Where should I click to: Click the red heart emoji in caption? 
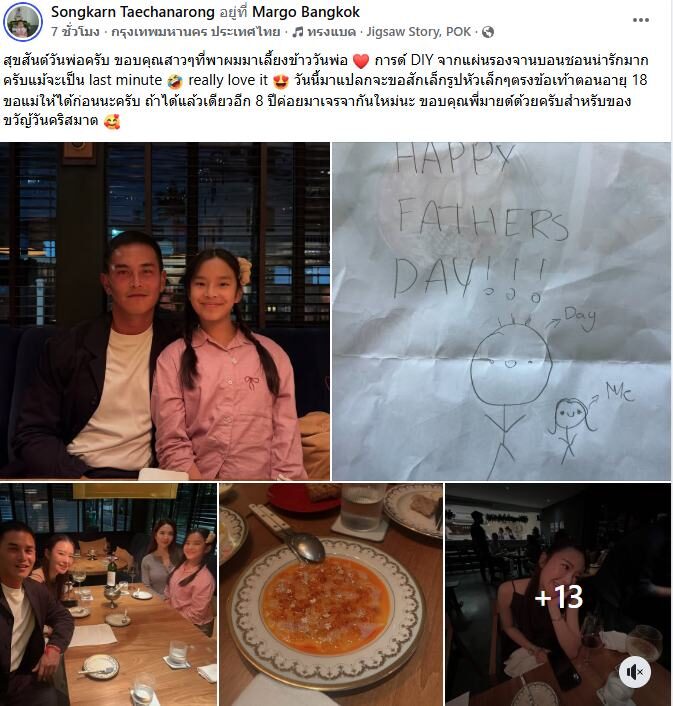click(x=361, y=61)
